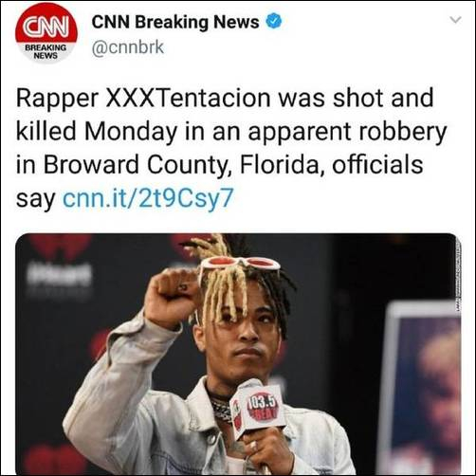Visit the @cnnbrk handle
Screen dimensions: 476x476
coord(128,47)
